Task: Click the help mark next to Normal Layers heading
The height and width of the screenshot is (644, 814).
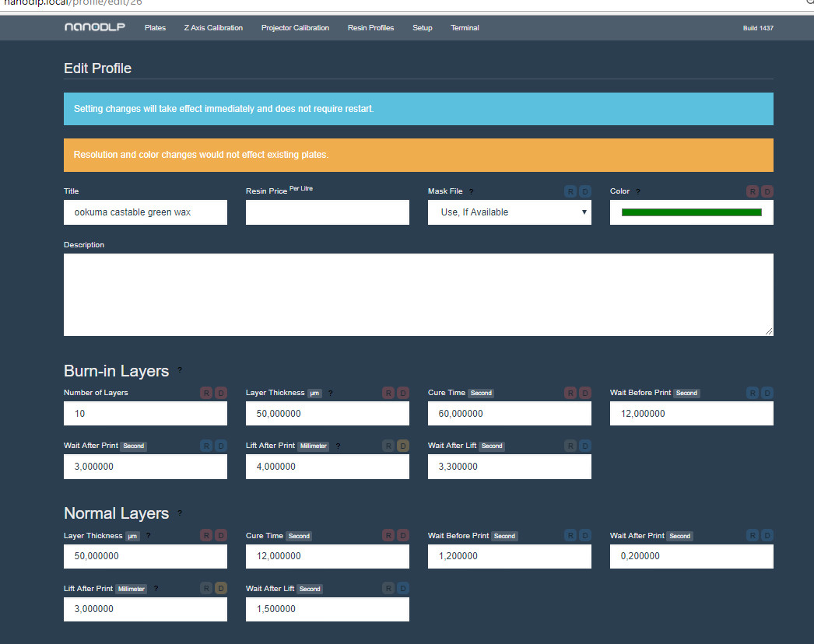Action: point(180,513)
